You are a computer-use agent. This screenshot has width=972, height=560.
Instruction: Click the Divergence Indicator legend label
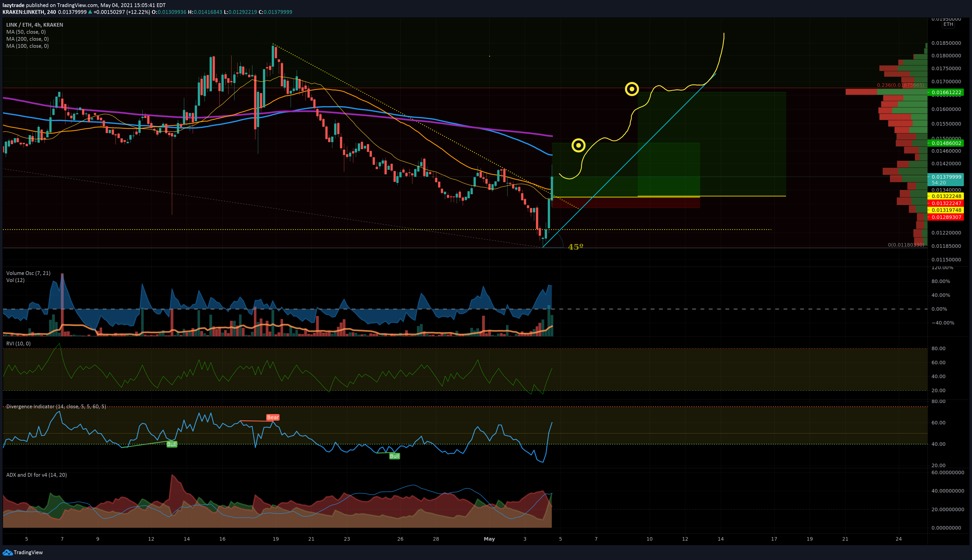point(56,407)
